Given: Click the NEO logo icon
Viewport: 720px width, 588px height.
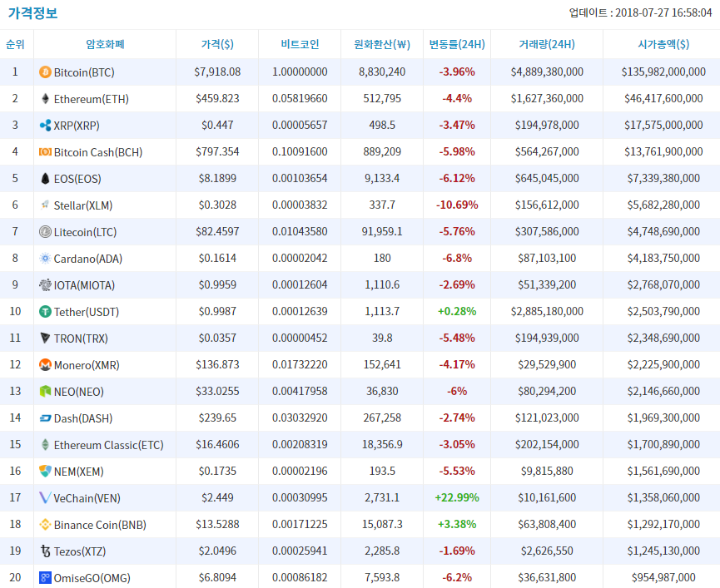Looking at the screenshot, I should coord(45,391).
